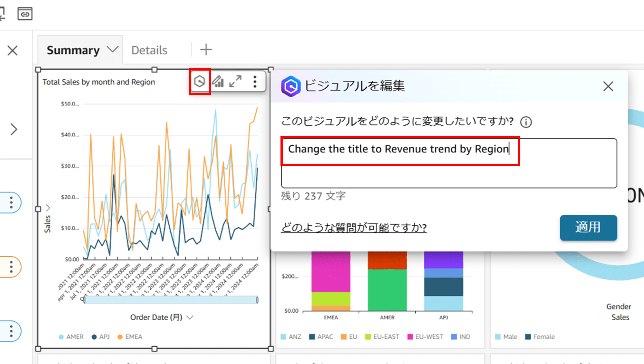Click the 適用 apply button
Screen dimensions: 644x364
[588, 227]
